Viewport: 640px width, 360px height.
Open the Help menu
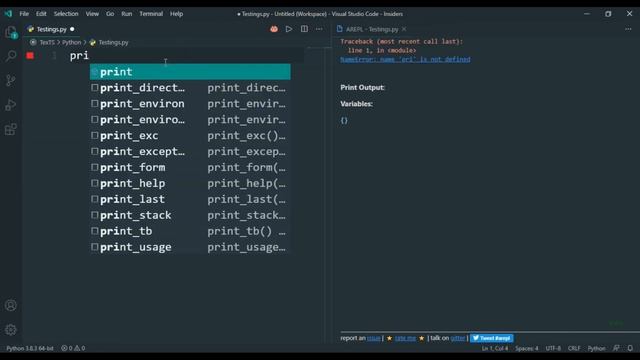[176, 13]
